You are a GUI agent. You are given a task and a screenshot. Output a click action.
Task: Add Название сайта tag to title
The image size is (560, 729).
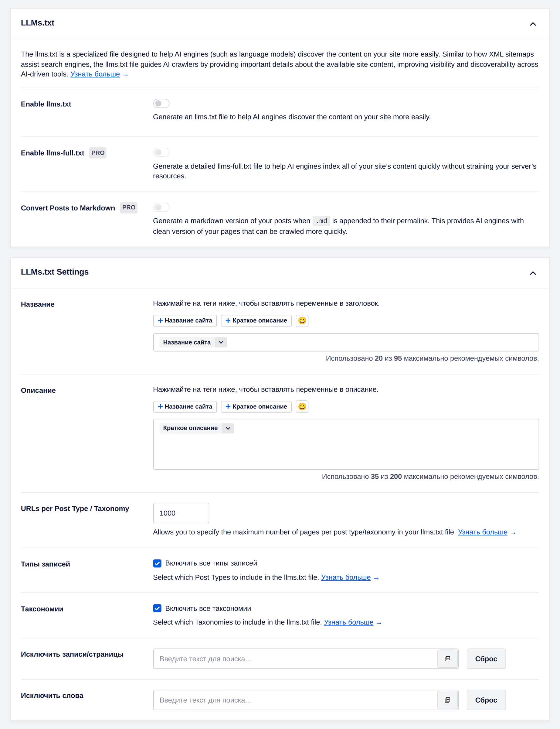(185, 320)
